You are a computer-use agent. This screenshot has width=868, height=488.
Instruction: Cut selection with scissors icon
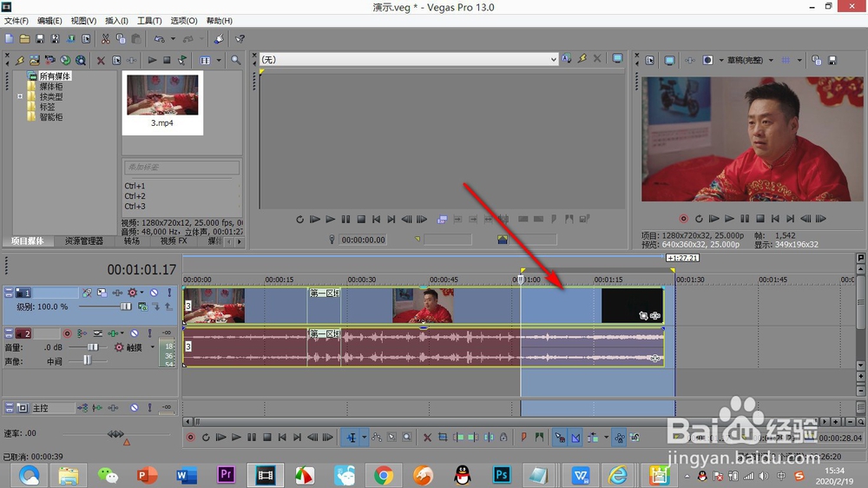click(x=105, y=39)
